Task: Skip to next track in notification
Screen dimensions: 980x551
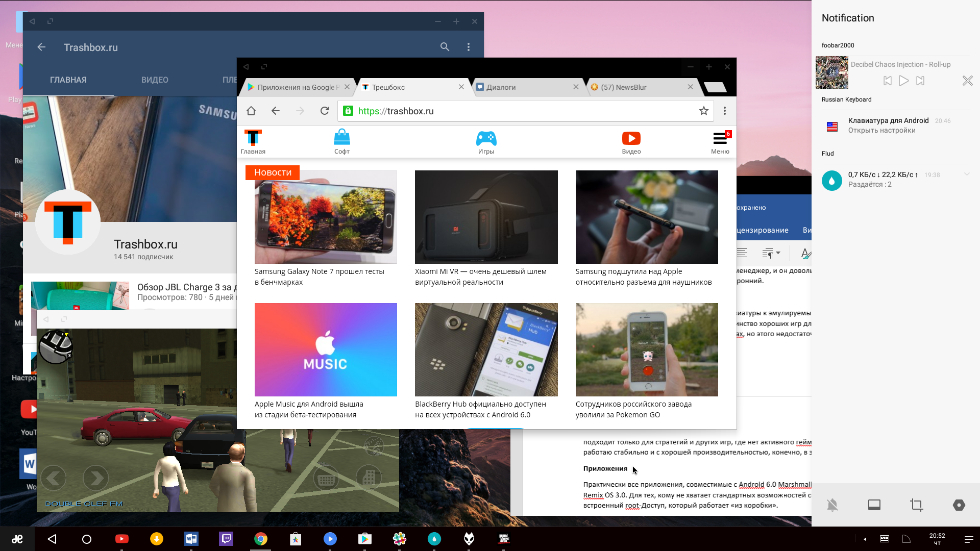Action: [x=920, y=81]
